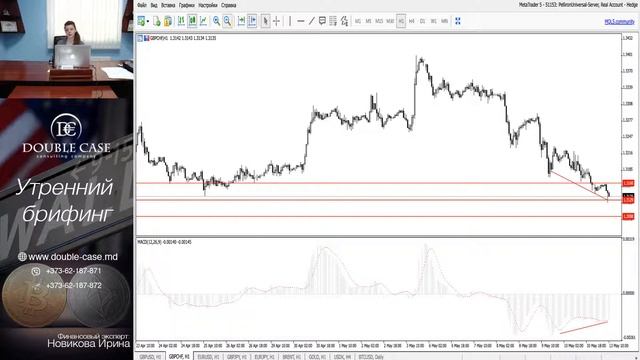Open the Графики menu
Image resolution: width=640 pixels, height=360 pixels.
[187, 5]
